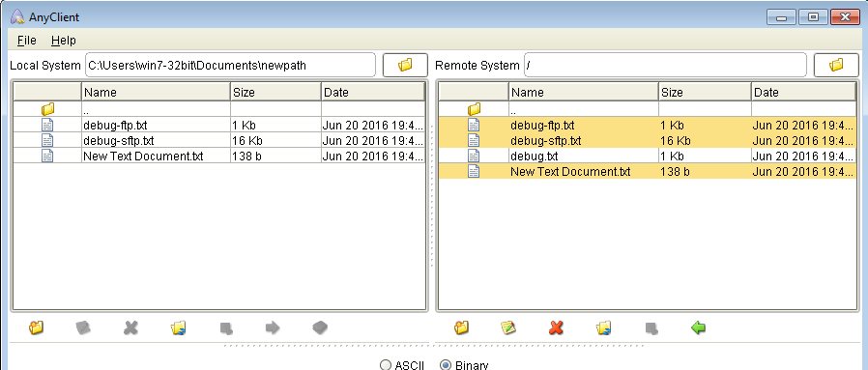Refresh the local system folder listing
The width and height of the screenshot is (868, 370).
pos(178,327)
